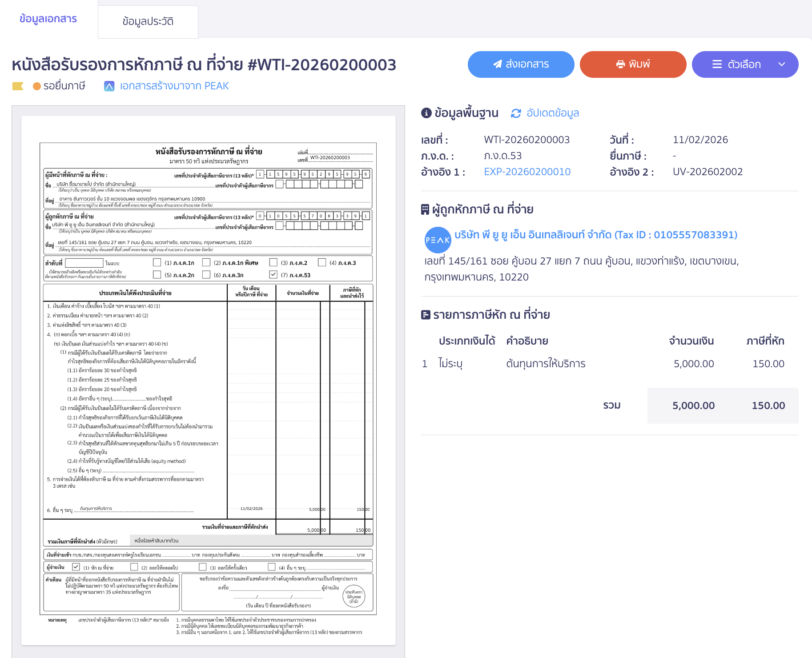Click the round PEAK company avatar
The width and height of the screenshot is (812, 658).
tap(438, 240)
